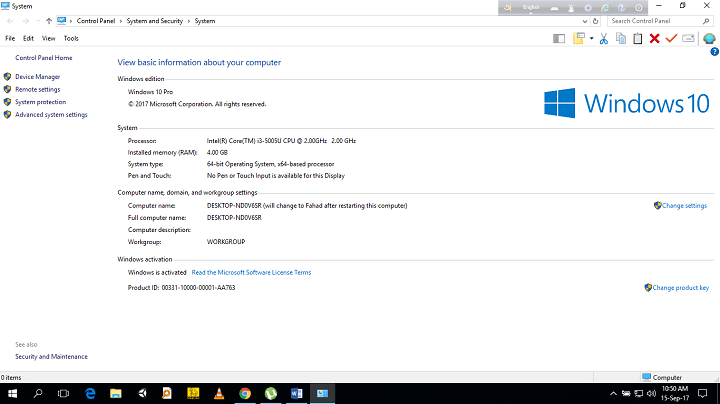Viewport: 720px width, 404px height.
Task: Open Unity from the taskbar
Action: tap(142, 393)
